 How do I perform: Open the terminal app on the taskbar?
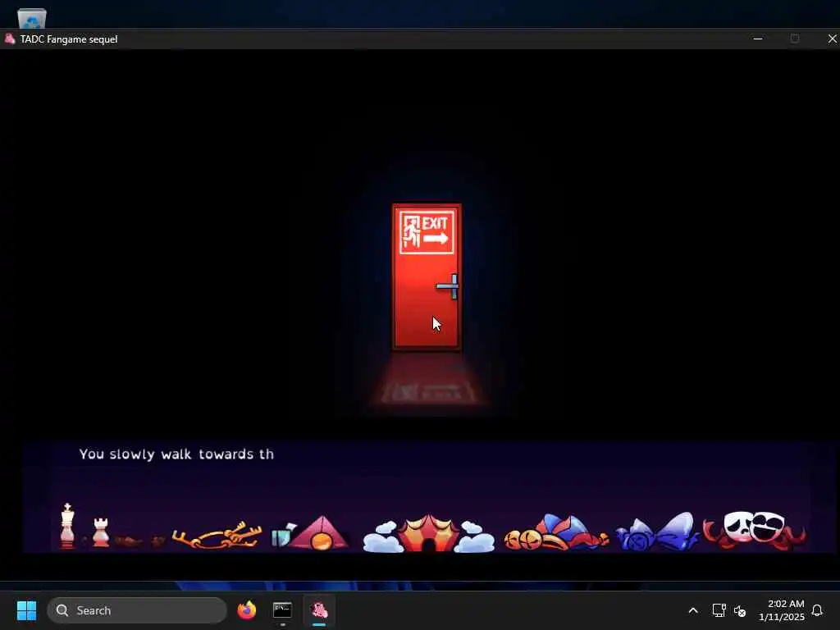282,610
